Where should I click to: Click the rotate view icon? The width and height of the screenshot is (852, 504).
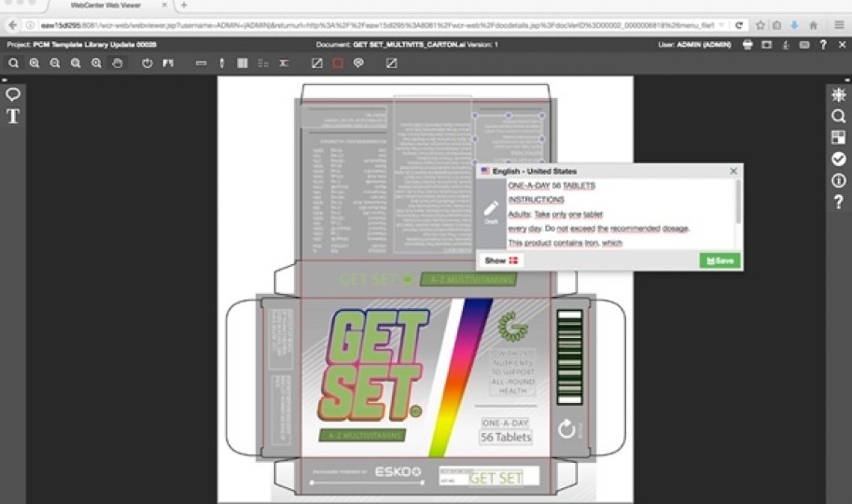pyautogui.click(x=147, y=63)
